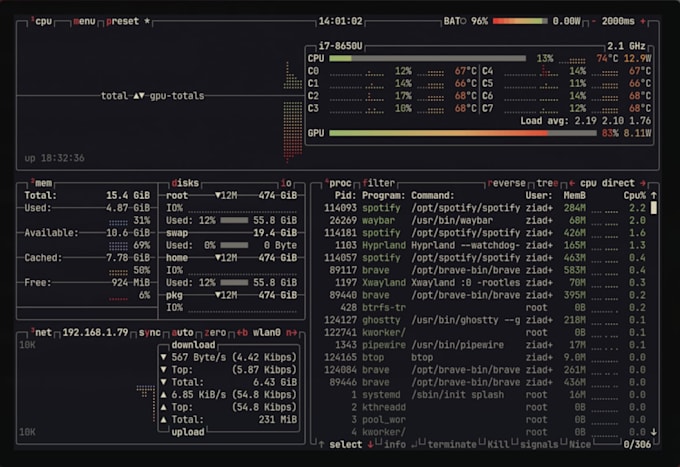Click info in the process footer
The width and height of the screenshot is (680, 467).
(395, 444)
